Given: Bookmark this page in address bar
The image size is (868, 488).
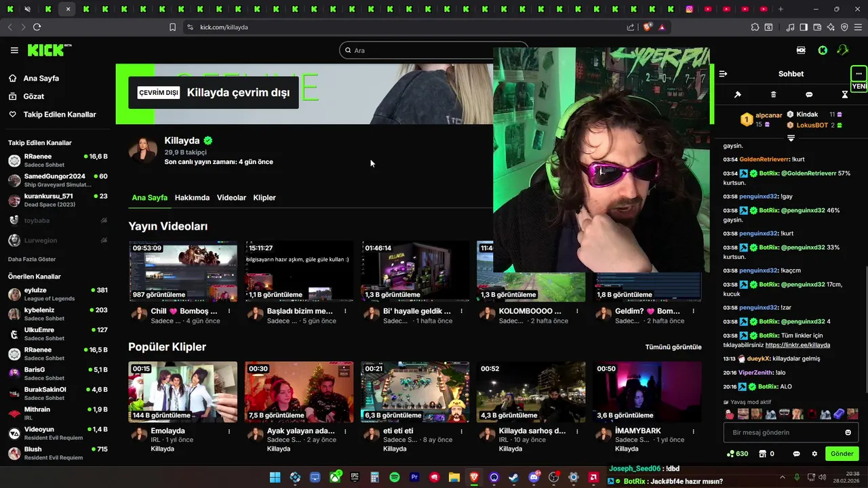Looking at the screenshot, I should 172,27.
